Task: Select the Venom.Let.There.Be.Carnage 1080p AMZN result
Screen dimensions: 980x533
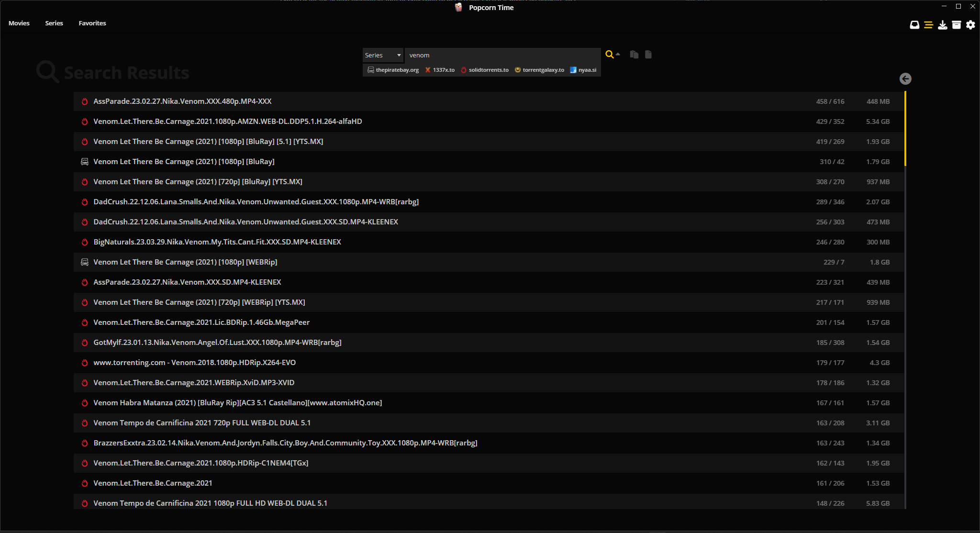Action: (228, 121)
